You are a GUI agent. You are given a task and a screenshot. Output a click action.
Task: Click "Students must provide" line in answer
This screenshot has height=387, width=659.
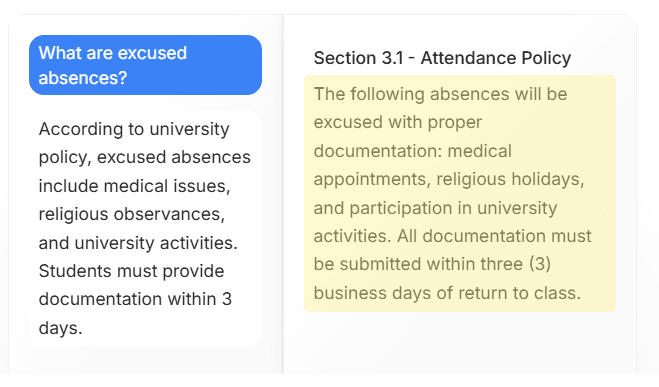[x=132, y=271]
